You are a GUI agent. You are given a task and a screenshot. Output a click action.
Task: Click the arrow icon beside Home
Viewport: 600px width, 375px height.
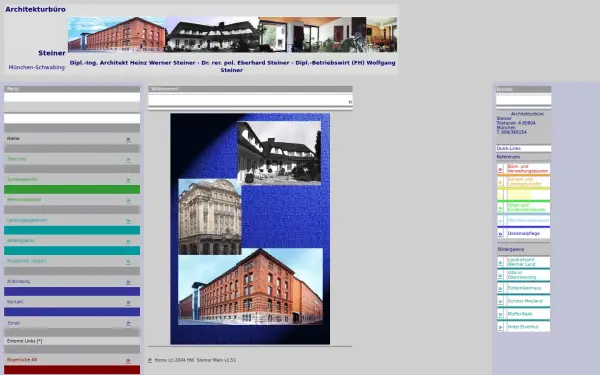tap(128, 140)
